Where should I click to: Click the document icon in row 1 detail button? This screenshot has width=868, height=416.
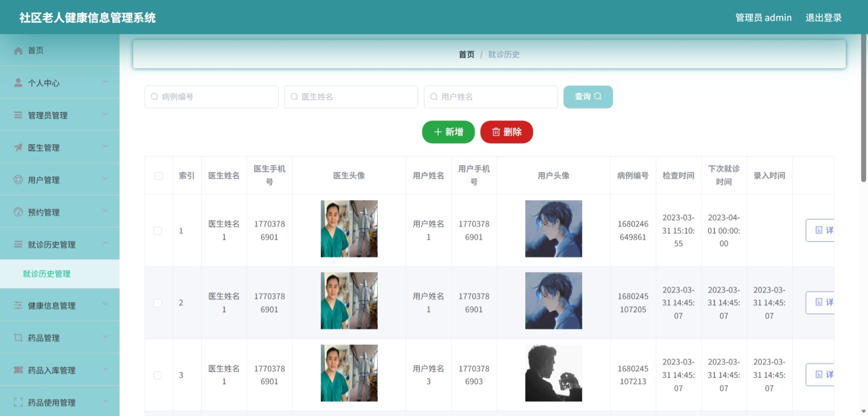[x=819, y=230]
